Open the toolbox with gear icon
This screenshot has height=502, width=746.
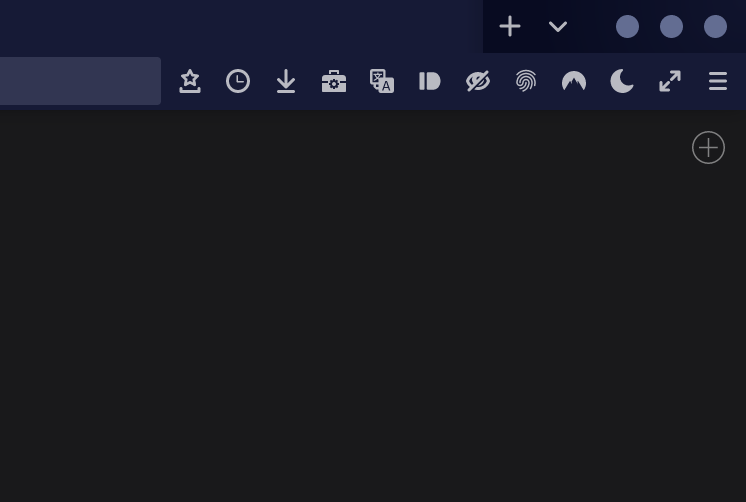(334, 81)
